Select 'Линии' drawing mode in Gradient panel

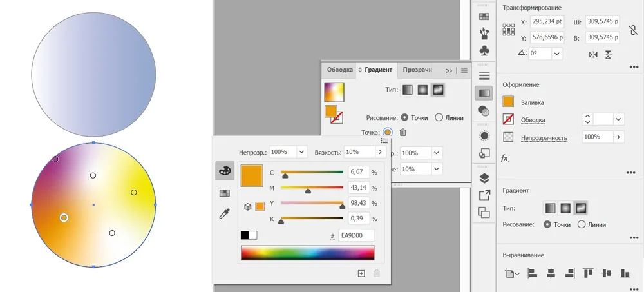[x=439, y=117]
